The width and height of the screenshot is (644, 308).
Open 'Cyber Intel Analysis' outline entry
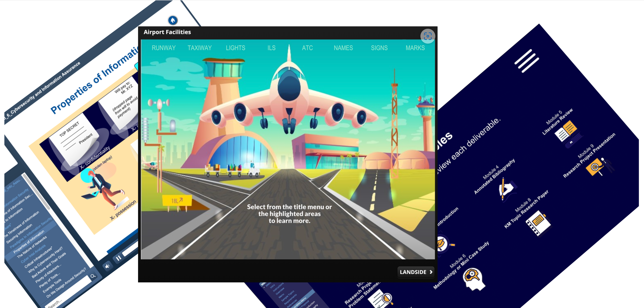click(33, 254)
